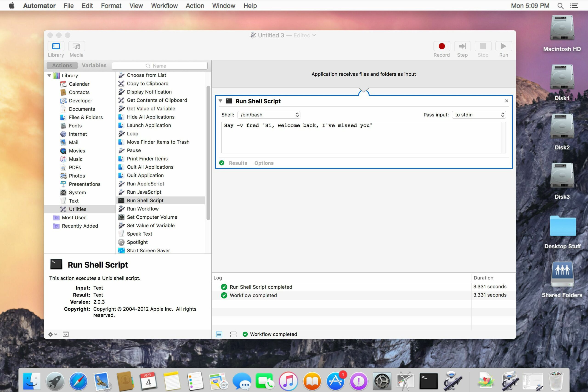Select Files & Folders category
The width and height of the screenshot is (588, 392).
[x=86, y=117]
